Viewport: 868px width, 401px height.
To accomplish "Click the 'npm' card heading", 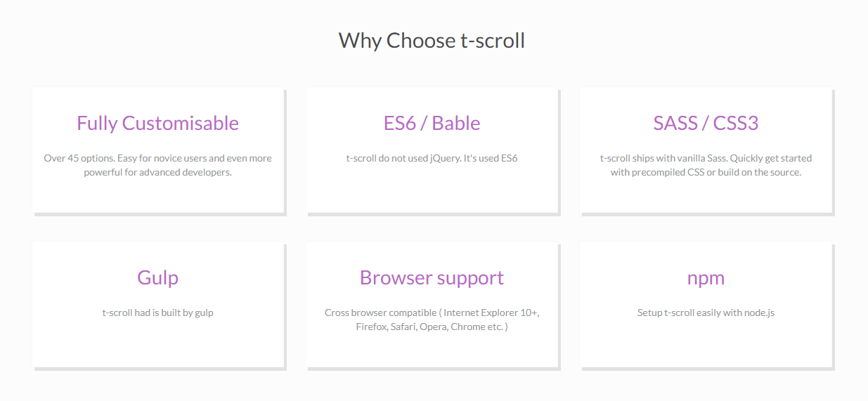I will tap(706, 278).
